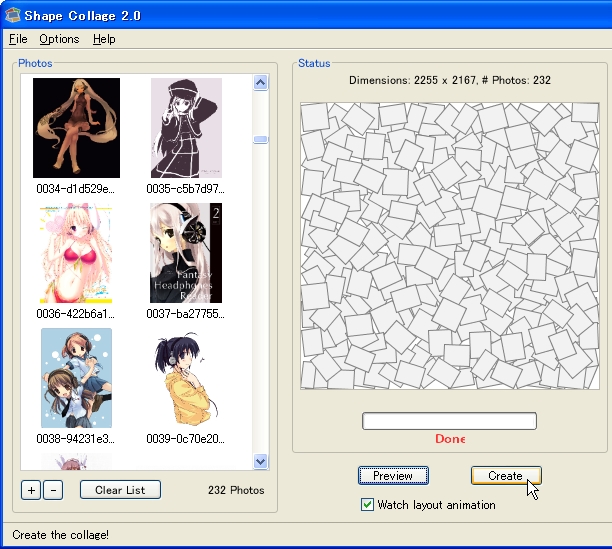612x549 pixels.
Task: Remove selected photo with the minus button
Action: 53,490
